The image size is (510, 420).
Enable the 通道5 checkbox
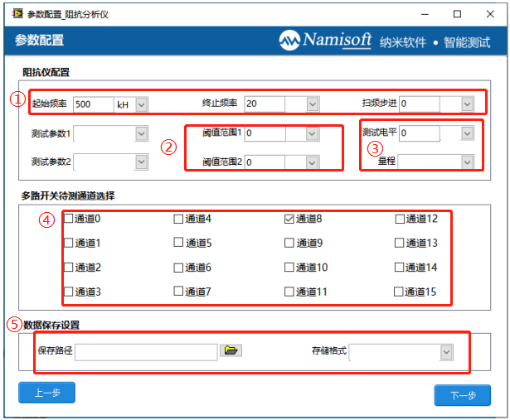[x=178, y=243]
